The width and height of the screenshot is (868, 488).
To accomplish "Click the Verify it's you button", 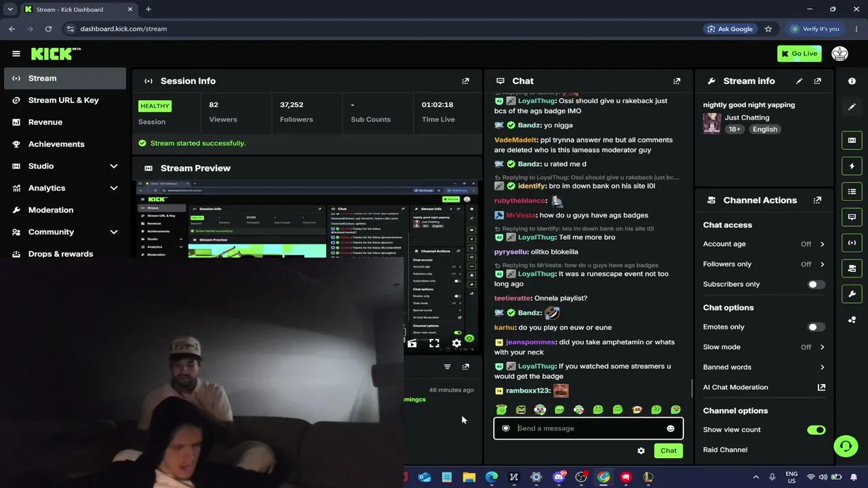I will 815,29.
